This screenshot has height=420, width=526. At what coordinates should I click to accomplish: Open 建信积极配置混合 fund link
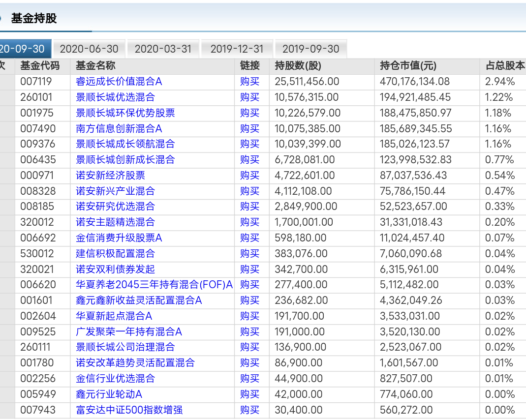[116, 254]
